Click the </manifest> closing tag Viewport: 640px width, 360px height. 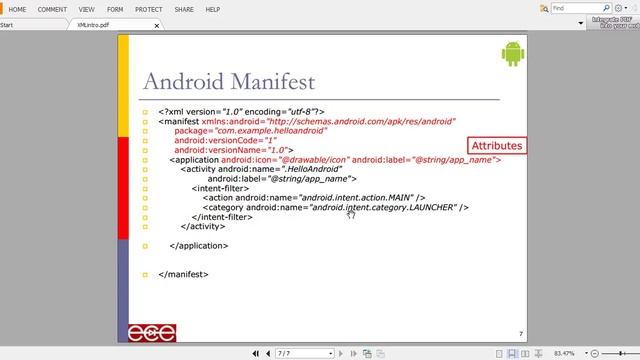click(x=183, y=274)
